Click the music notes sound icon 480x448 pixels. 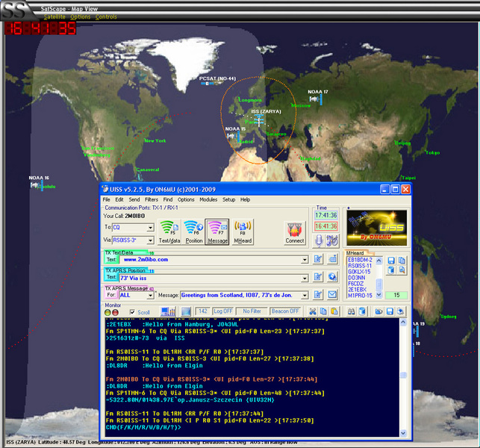(332, 241)
